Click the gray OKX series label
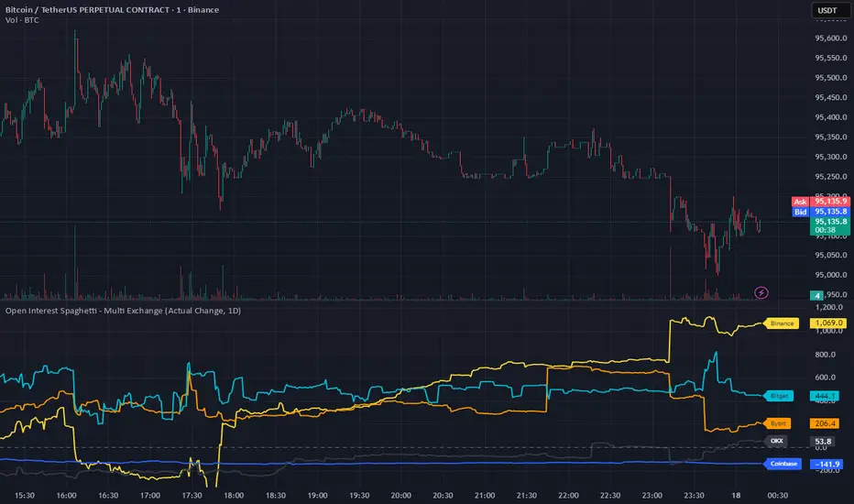This screenshot has height=504, width=854. point(776,441)
